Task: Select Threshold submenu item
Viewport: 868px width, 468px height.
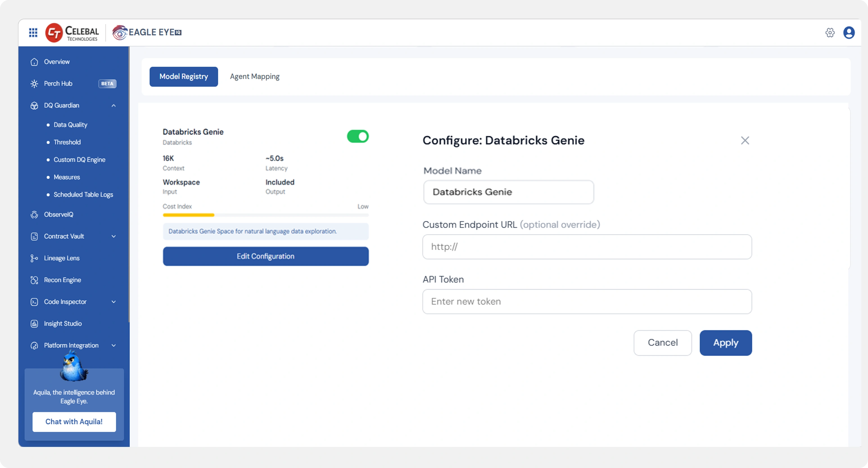Action: [x=67, y=142]
